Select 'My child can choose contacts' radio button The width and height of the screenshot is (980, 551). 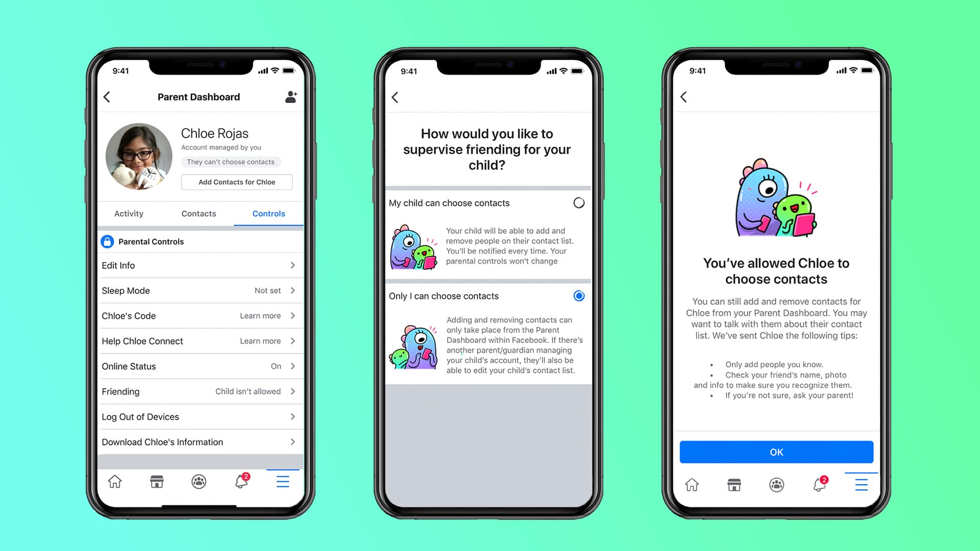(579, 203)
